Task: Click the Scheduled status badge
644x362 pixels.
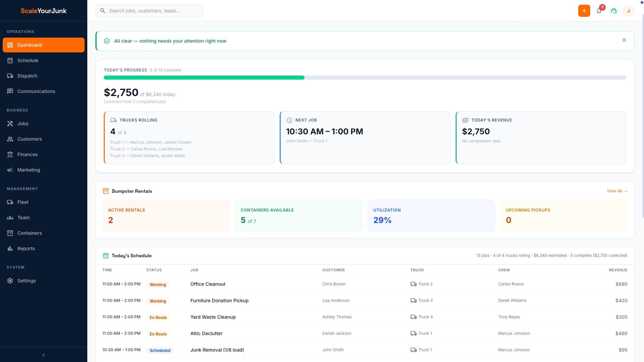Action: click(x=160, y=350)
